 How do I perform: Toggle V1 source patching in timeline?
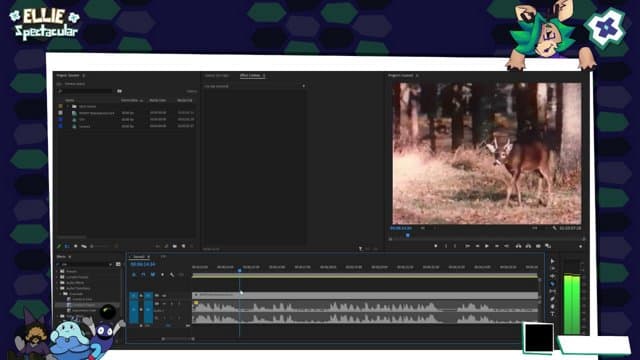click(133, 295)
